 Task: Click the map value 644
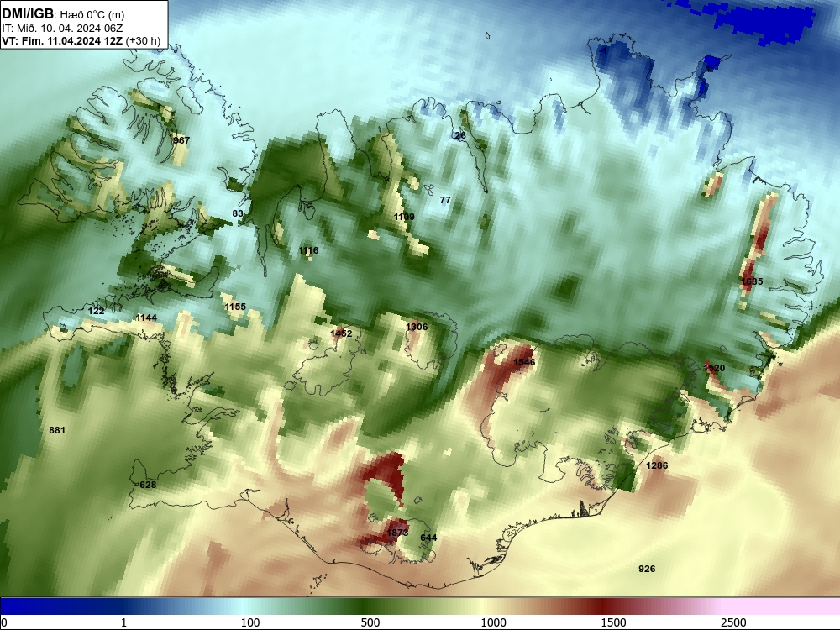pos(428,538)
